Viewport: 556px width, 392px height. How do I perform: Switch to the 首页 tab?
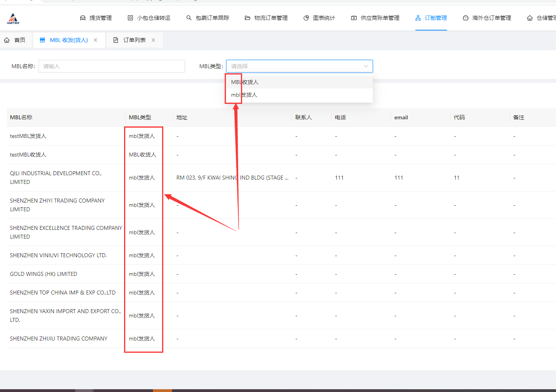pos(15,40)
